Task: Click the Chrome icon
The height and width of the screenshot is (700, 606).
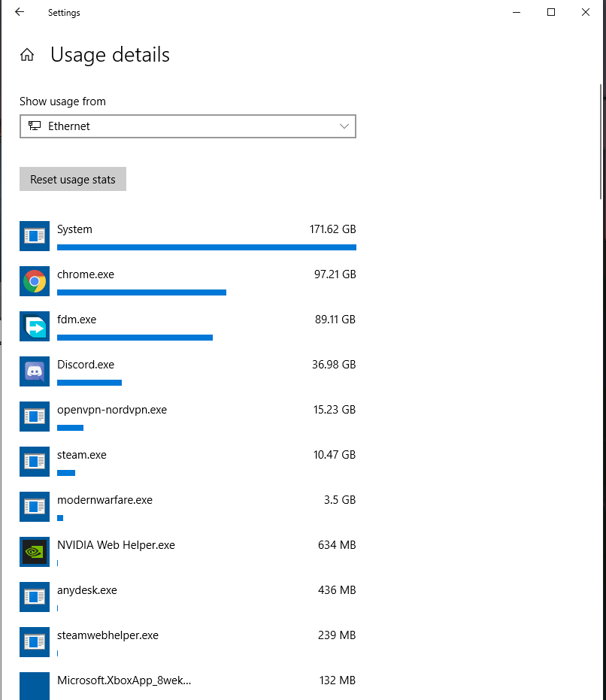Action: click(x=35, y=280)
